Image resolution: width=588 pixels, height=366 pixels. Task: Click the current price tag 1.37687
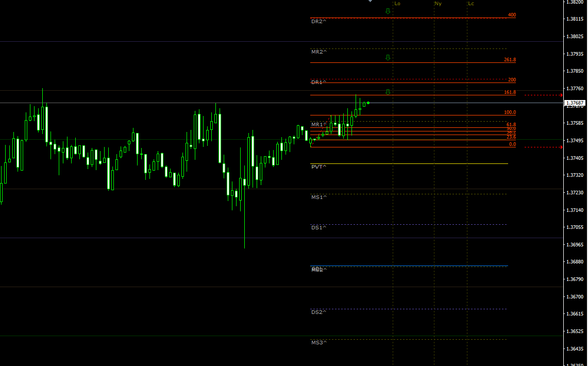(575, 103)
